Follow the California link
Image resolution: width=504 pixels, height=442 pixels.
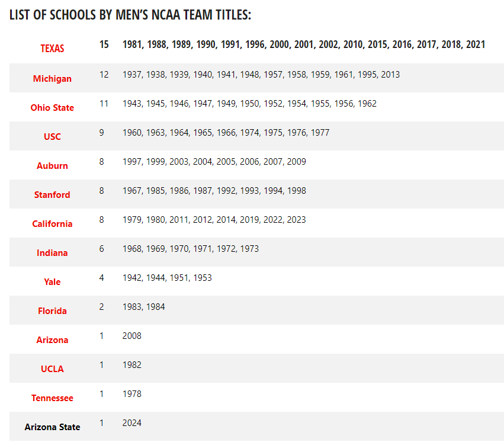(52, 224)
